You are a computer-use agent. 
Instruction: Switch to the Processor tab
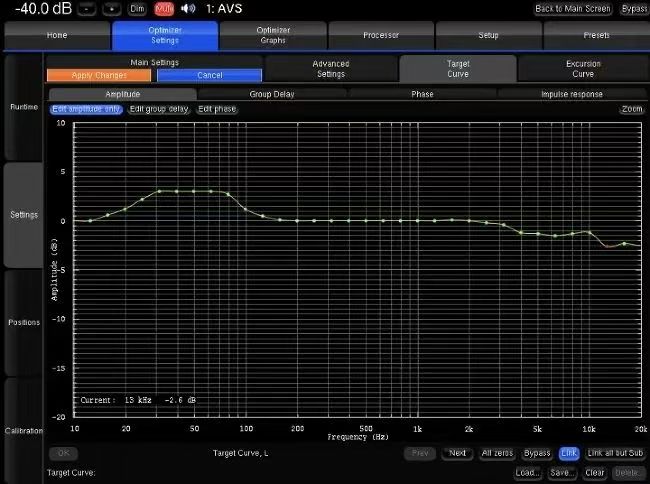click(x=381, y=35)
